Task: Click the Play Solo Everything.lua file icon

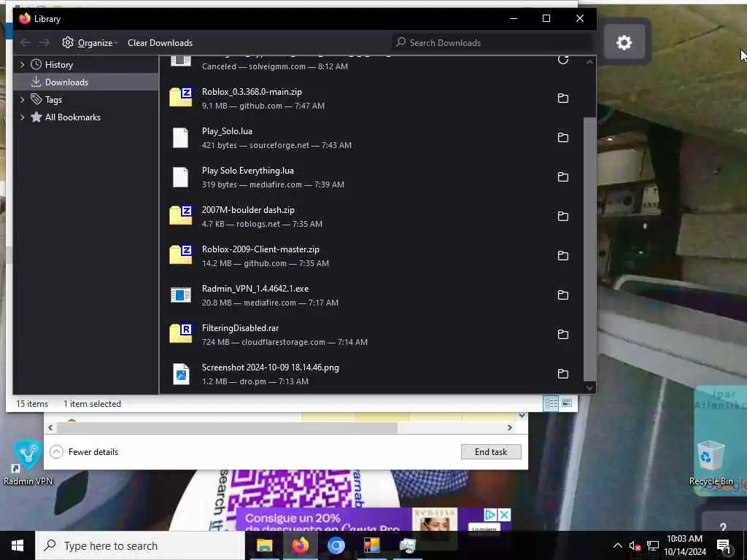Action: coord(181,177)
